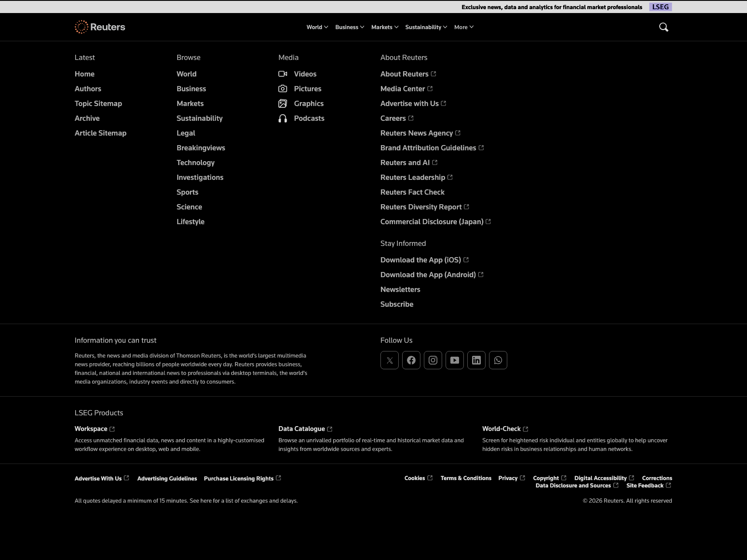Image resolution: width=747 pixels, height=560 pixels.
Task: Click 'here' for exchanges and delays list
Action: point(206,500)
